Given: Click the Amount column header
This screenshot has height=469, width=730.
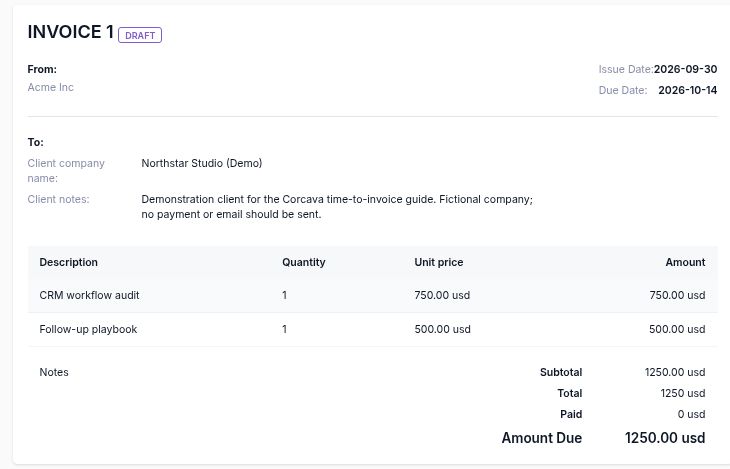Looking at the screenshot, I should pyautogui.click(x=685, y=262).
